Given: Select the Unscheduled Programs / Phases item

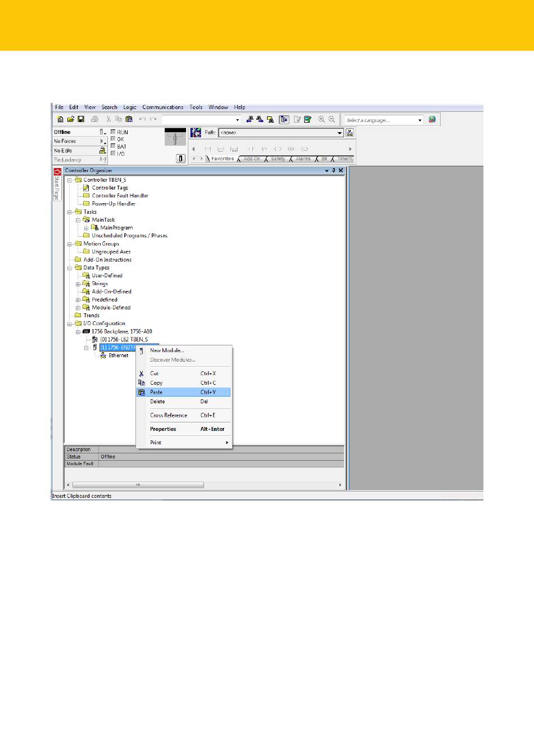Looking at the screenshot, I should 129,236.
